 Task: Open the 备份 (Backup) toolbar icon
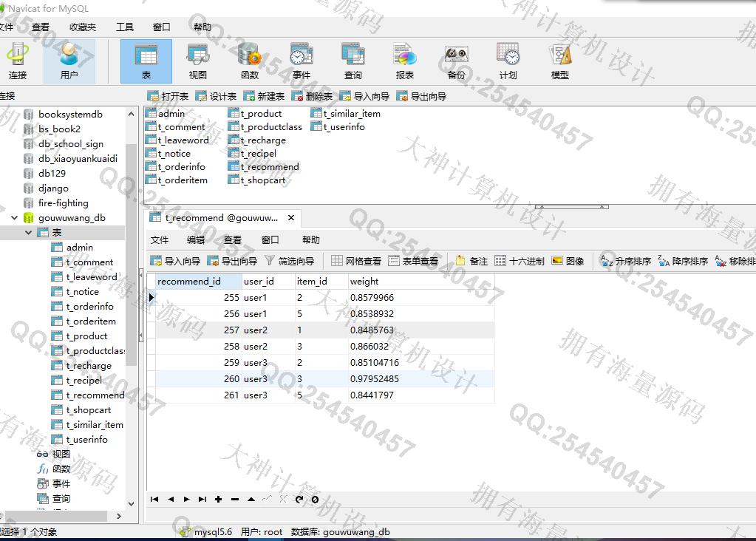coord(456,61)
